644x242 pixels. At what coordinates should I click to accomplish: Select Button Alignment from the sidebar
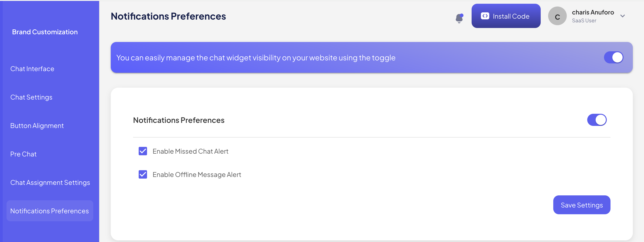pos(37,126)
